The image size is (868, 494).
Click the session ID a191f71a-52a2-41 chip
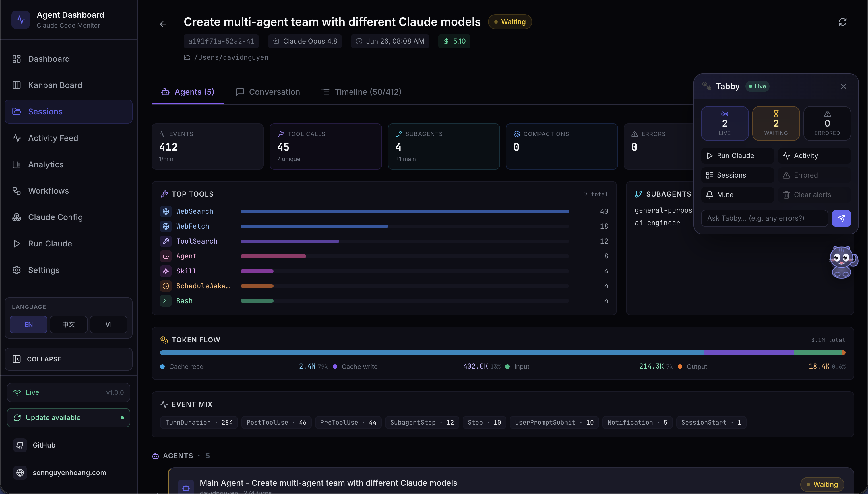[x=221, y=41]
